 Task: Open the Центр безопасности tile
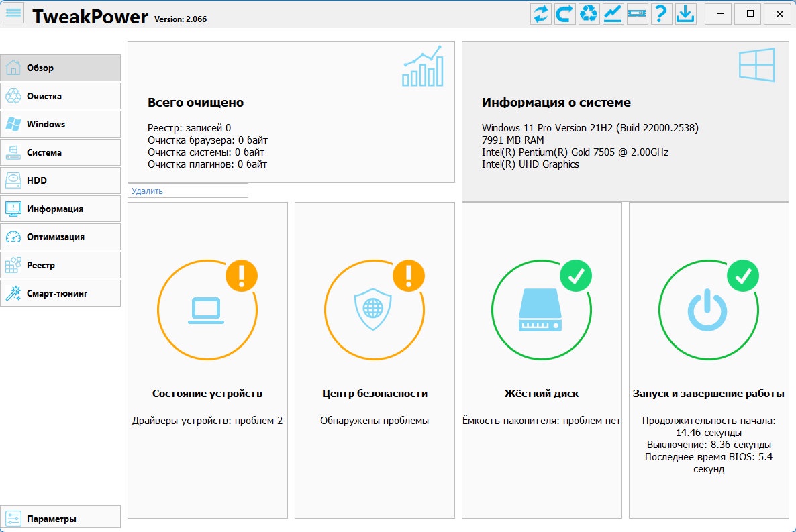375,360
